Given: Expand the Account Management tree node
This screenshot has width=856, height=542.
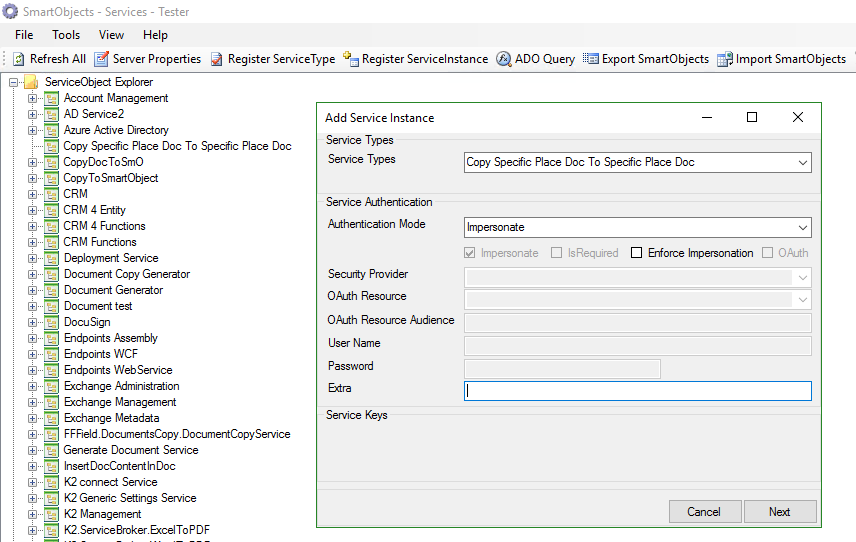Looking at the screenshot, I should point(32,98).
